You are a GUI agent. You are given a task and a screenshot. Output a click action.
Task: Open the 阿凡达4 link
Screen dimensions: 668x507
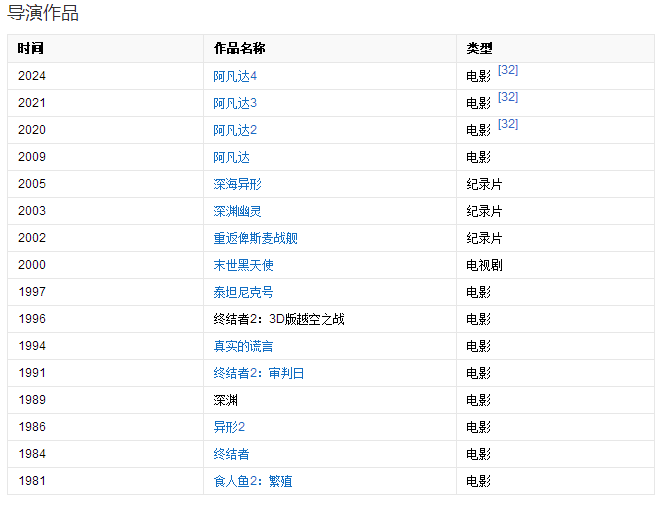235,76
